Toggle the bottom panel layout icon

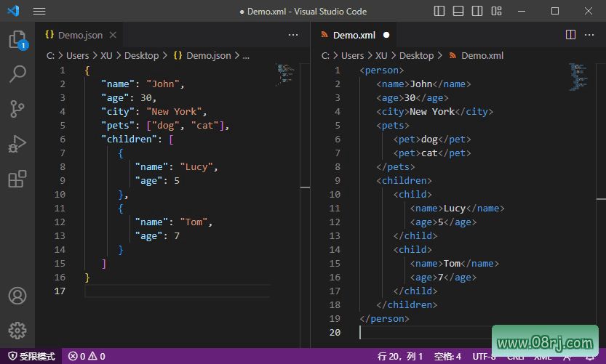(x=458, y=11)
